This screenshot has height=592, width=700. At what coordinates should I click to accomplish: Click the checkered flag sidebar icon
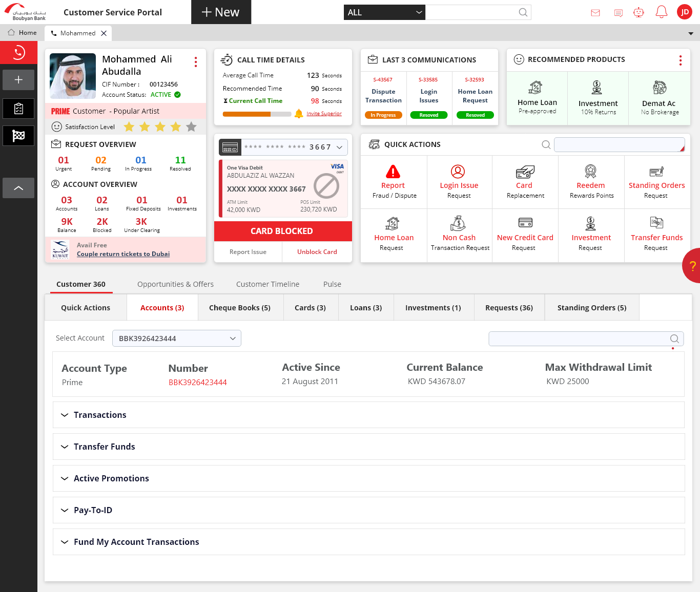[x=18, y=136]
